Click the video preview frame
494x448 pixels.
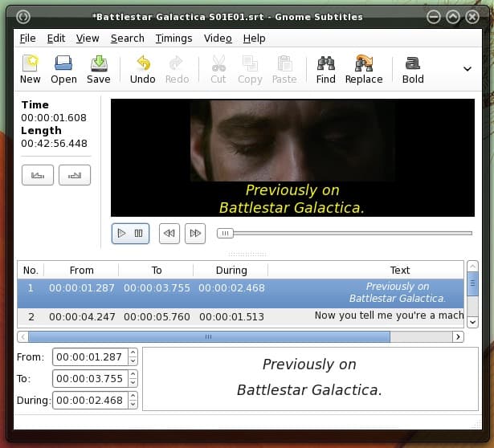coord(292,157)
